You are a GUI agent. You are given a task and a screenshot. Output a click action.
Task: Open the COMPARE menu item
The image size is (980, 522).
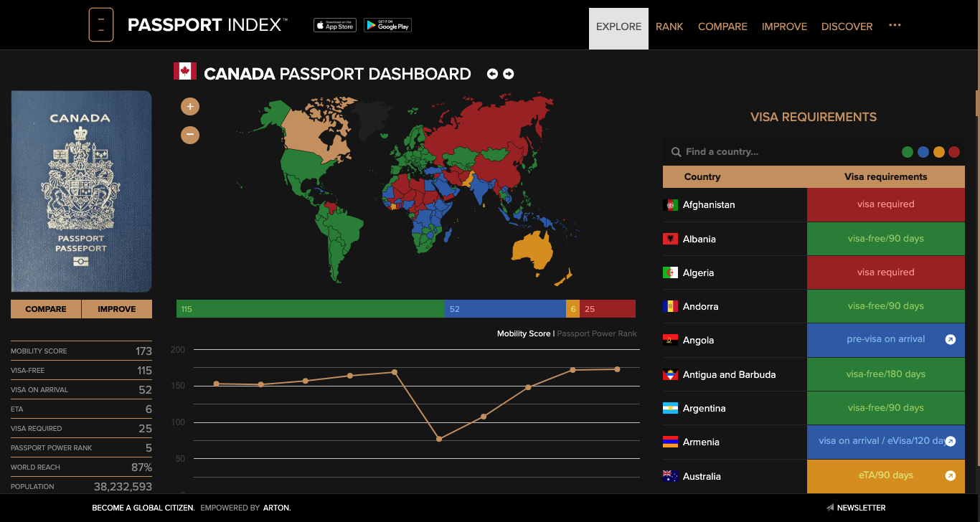[x=722, y=27]
